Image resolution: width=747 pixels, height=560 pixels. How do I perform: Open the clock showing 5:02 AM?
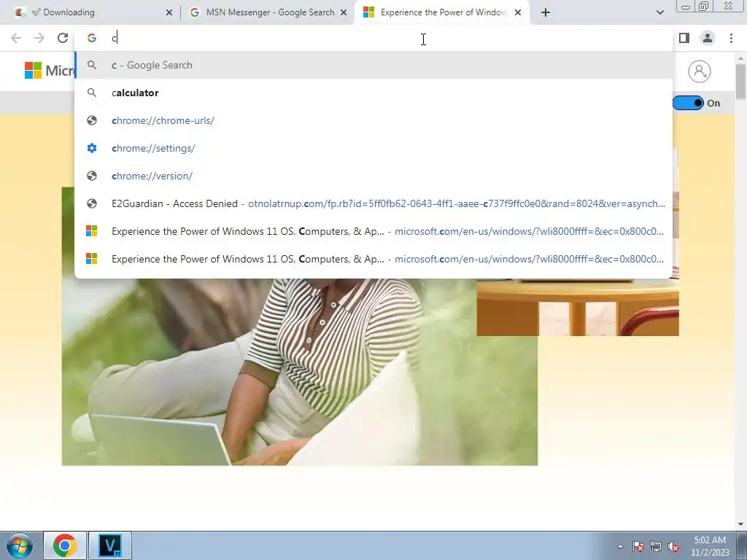710,546
